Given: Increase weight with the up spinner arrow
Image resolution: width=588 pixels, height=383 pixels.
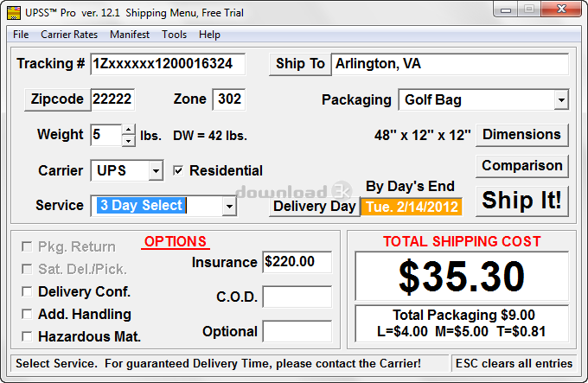Looking at the screenshot, I should click(129, 130).
